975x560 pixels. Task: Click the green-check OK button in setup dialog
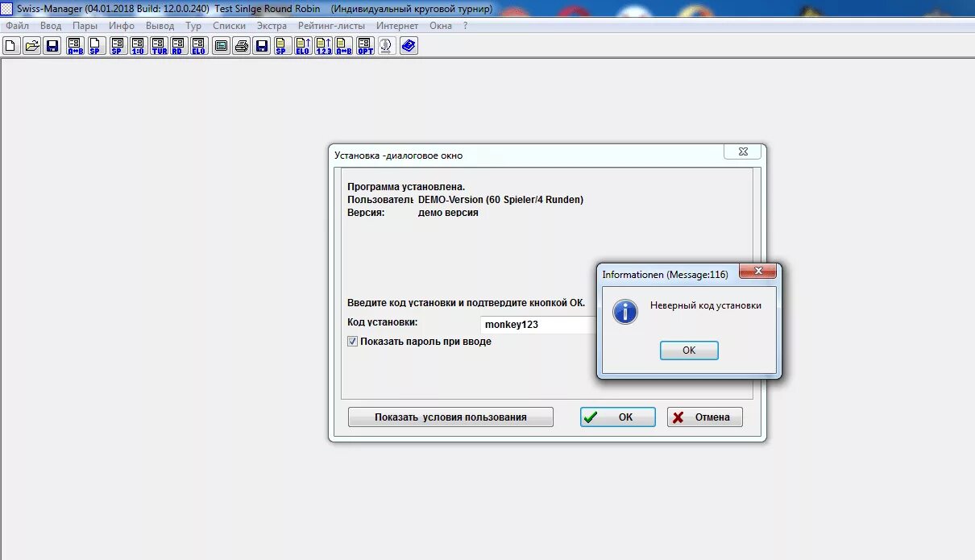pos(617,417)
